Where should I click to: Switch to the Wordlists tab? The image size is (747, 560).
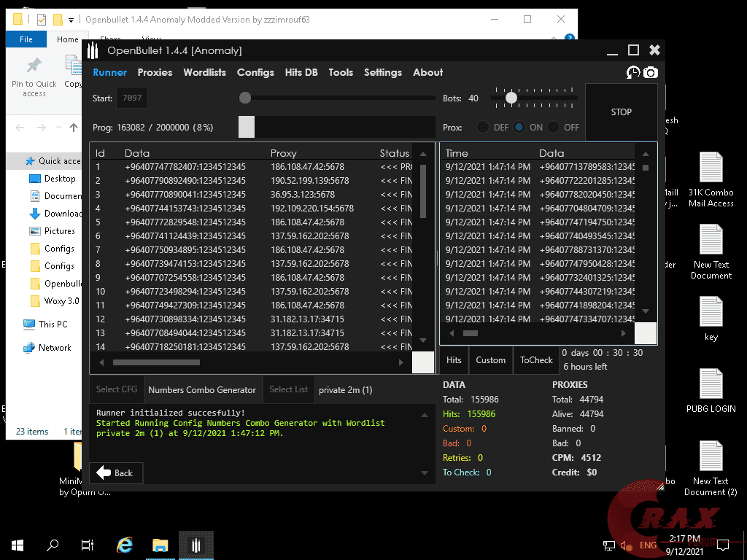coord(204,72)
